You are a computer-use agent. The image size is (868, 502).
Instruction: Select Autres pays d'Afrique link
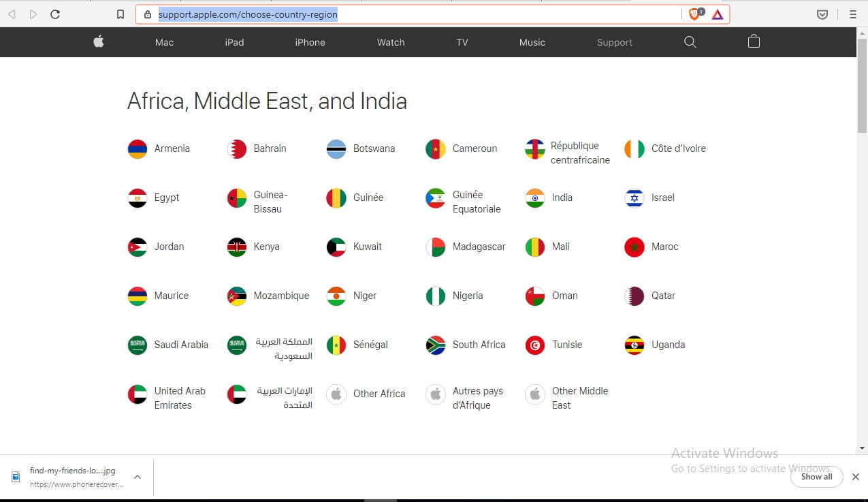coord(478,398)
